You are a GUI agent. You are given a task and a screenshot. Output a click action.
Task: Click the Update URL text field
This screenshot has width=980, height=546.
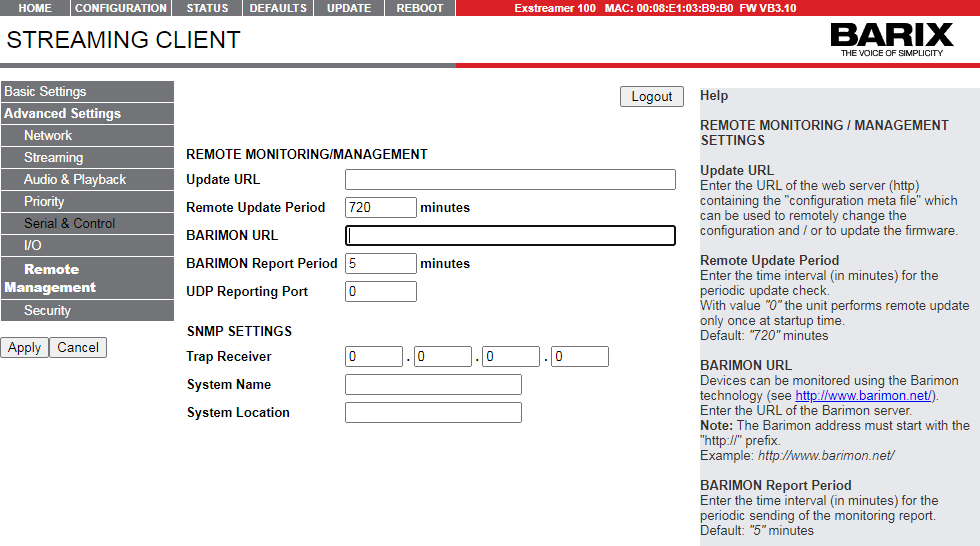510,180
